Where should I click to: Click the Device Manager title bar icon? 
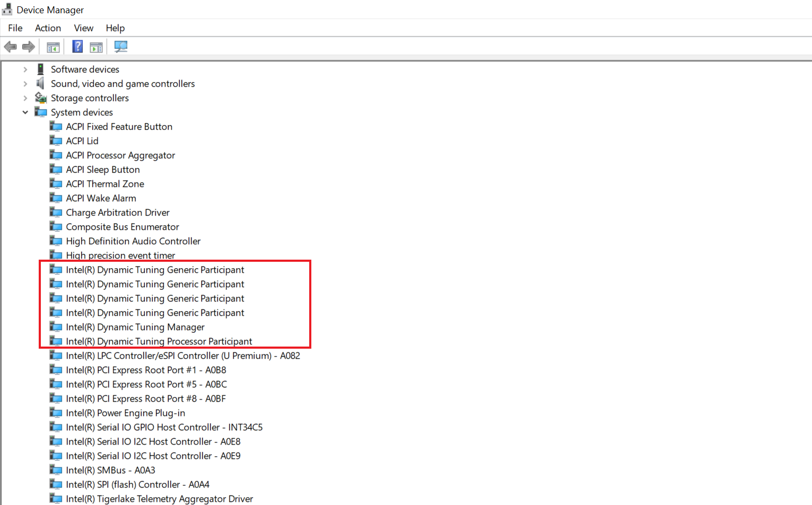7,10
